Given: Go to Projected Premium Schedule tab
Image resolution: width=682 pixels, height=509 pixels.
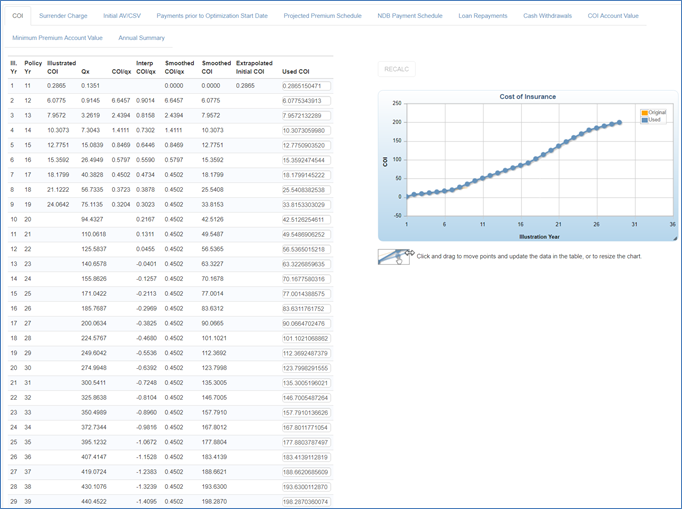Looking at the screenshot, I should click(x=322, y=16).
